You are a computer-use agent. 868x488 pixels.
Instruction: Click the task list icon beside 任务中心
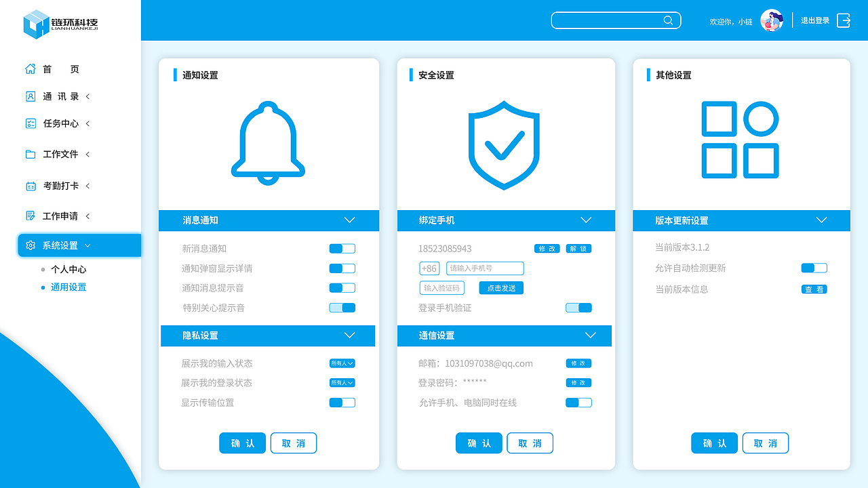(x=31, y=123)
